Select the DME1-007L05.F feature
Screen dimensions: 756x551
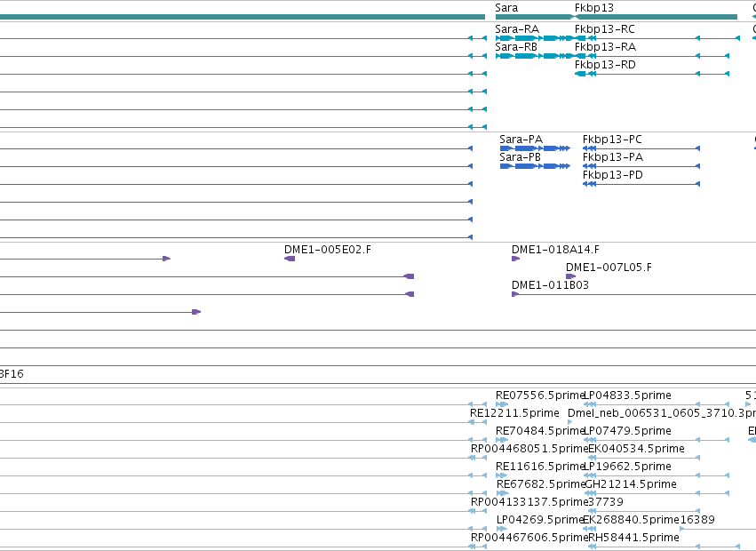[x=609, y=268]
